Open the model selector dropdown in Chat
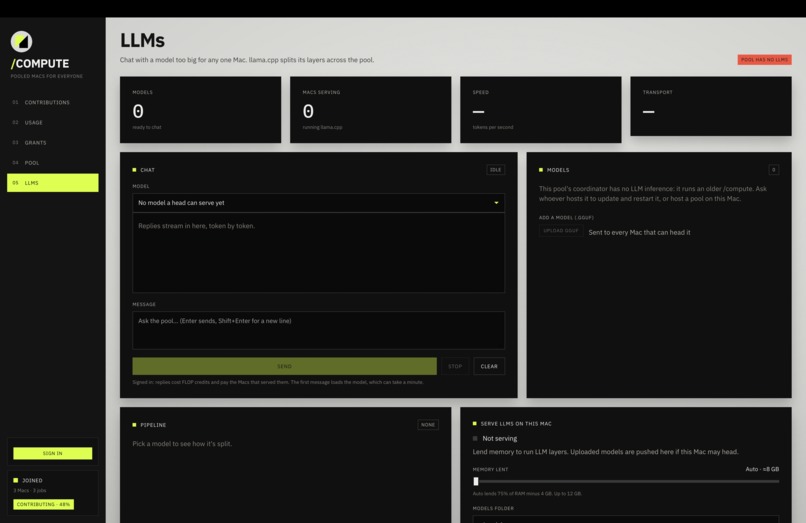The image size is (806, 523). (x=318, y=203)
